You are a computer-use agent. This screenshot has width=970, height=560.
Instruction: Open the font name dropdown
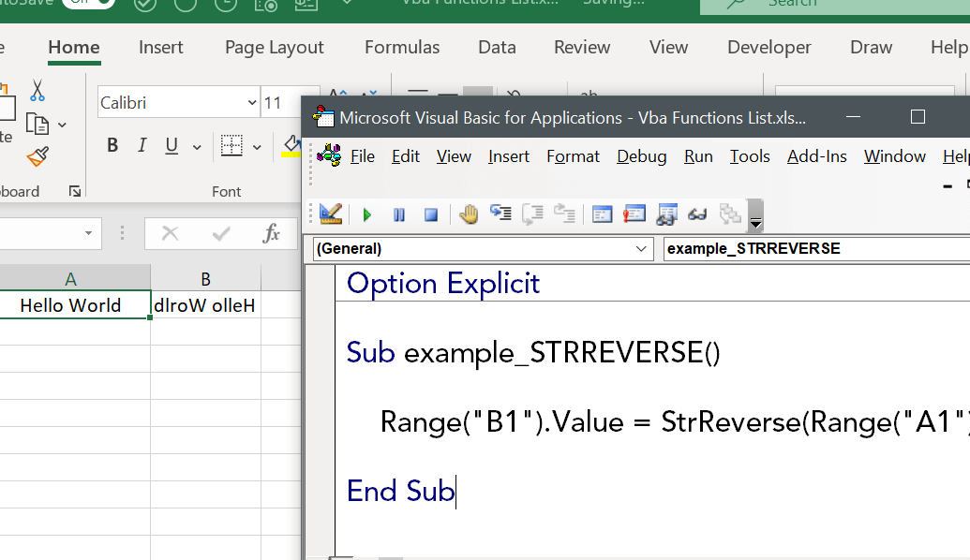pyautogui.click(x=250, y=102)
